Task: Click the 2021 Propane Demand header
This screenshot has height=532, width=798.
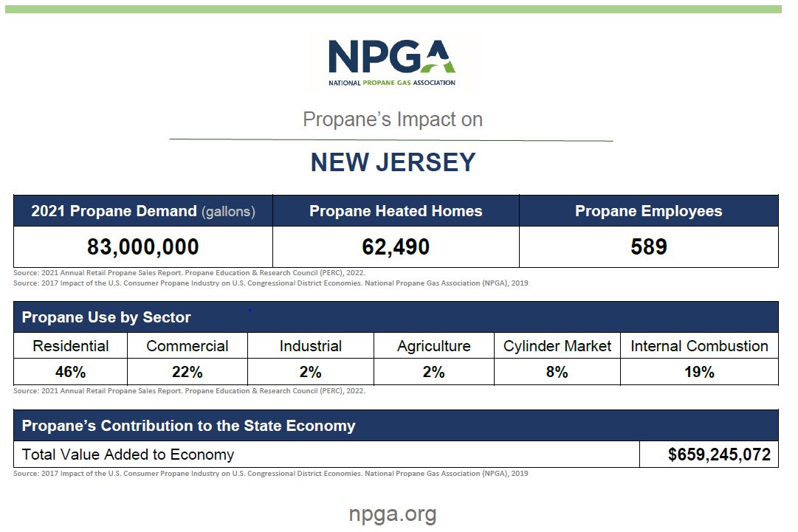Action: pyautogui.click(x=143, y=211)
